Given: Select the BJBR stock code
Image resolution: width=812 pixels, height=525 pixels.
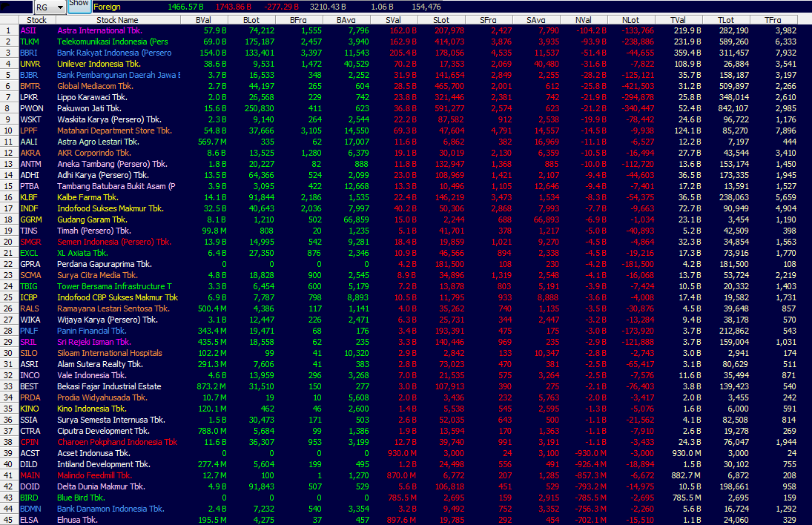Looking at the screenshot, I should 29,75.
